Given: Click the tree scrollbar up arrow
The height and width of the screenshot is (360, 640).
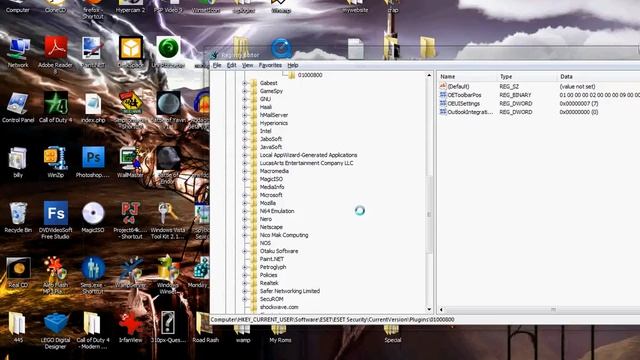Looking at the screenshot, I should tap(429, 75).
